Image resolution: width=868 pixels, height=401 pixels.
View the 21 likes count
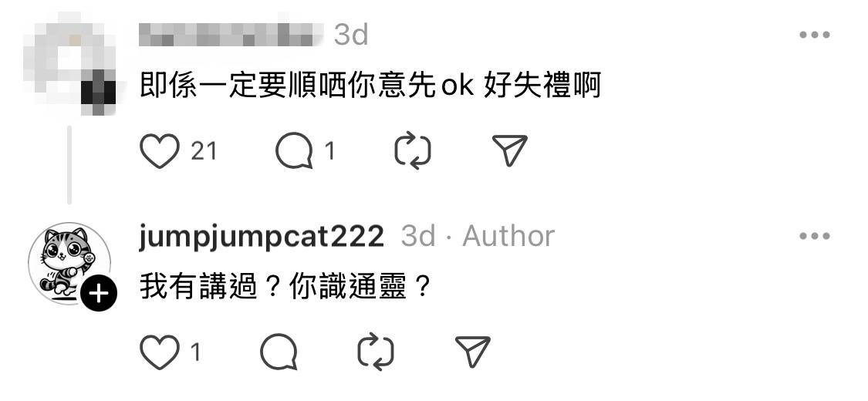[204, 151]
